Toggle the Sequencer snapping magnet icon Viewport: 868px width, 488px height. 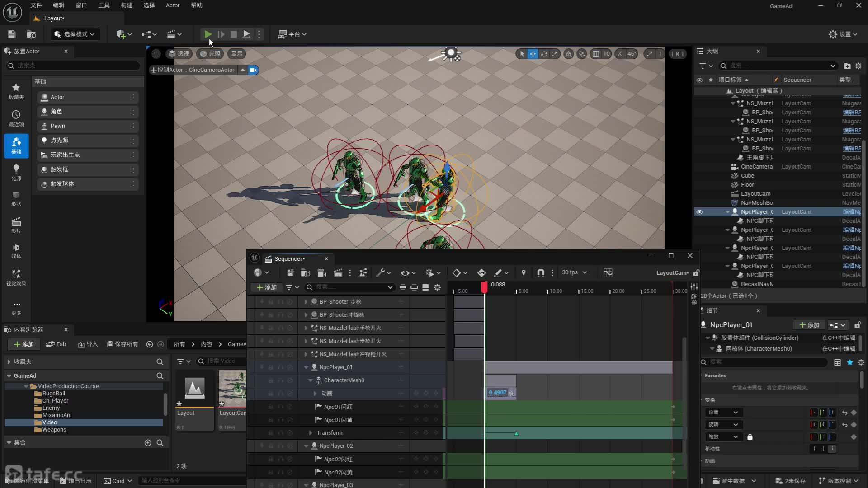point(540,272)
